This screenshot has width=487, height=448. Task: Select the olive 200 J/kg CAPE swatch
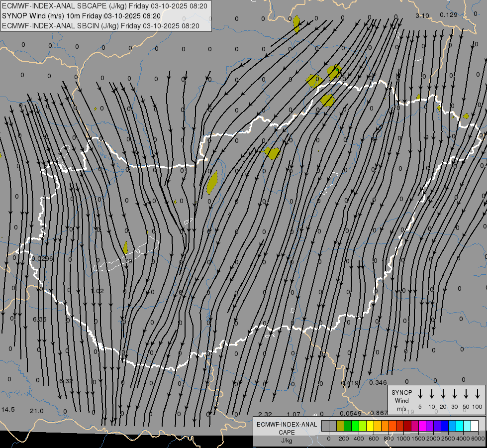340,426
